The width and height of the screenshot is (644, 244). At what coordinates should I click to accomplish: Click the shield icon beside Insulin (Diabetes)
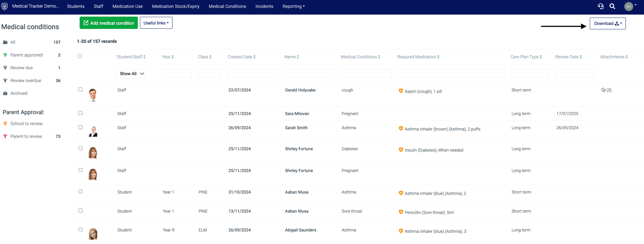coord(401,150)
